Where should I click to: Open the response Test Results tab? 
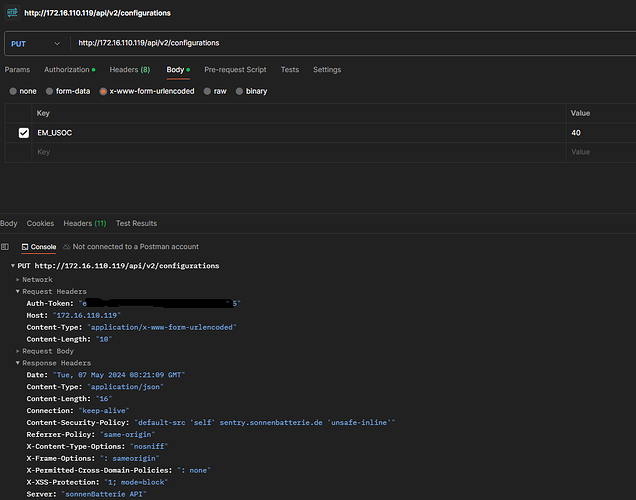[136, 223]
